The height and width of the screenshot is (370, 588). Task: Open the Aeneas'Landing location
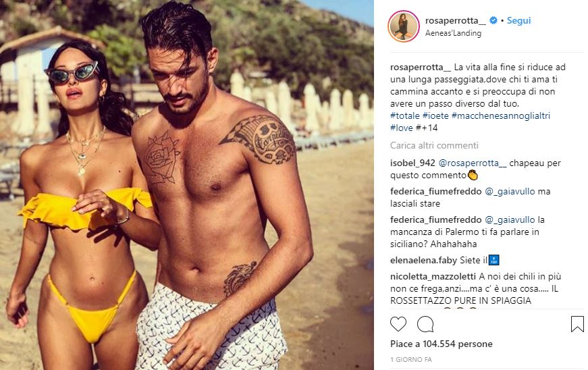(x=453, y=33)
